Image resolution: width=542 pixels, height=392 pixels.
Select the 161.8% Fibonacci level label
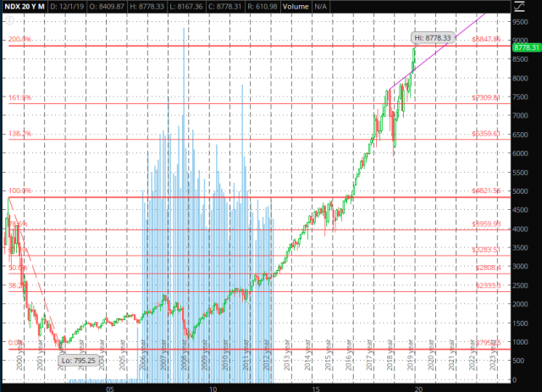[19, 98]
